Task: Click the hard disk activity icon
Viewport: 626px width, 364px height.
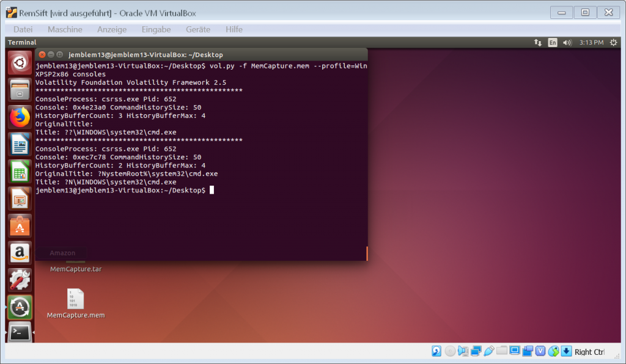Action: tap(436, 351)
